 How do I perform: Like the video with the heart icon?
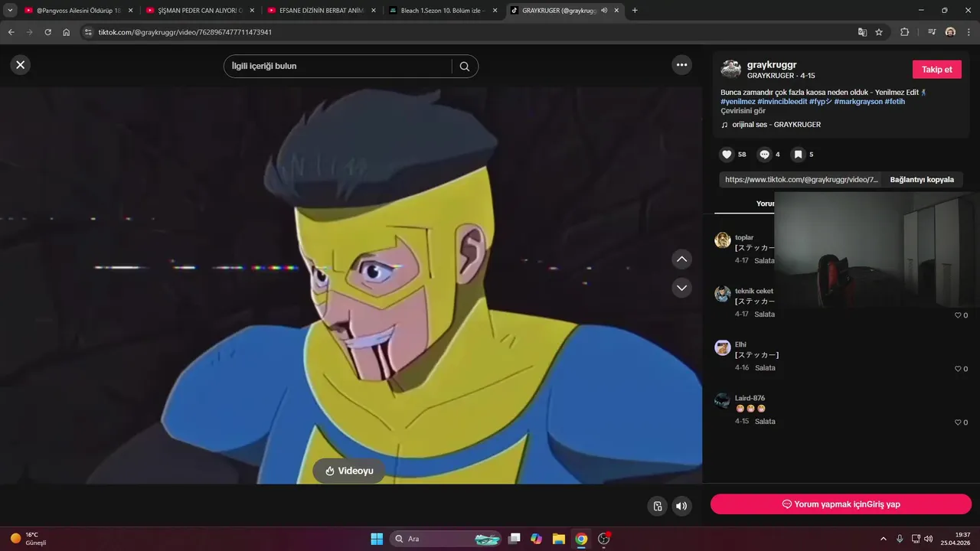[727, 155]
